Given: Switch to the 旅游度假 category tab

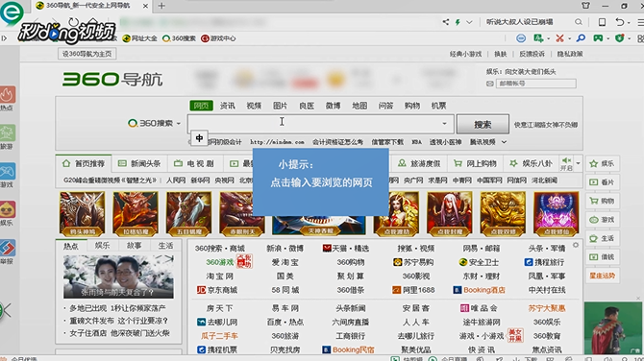Looking at the screenshot, I should point(419,163).
